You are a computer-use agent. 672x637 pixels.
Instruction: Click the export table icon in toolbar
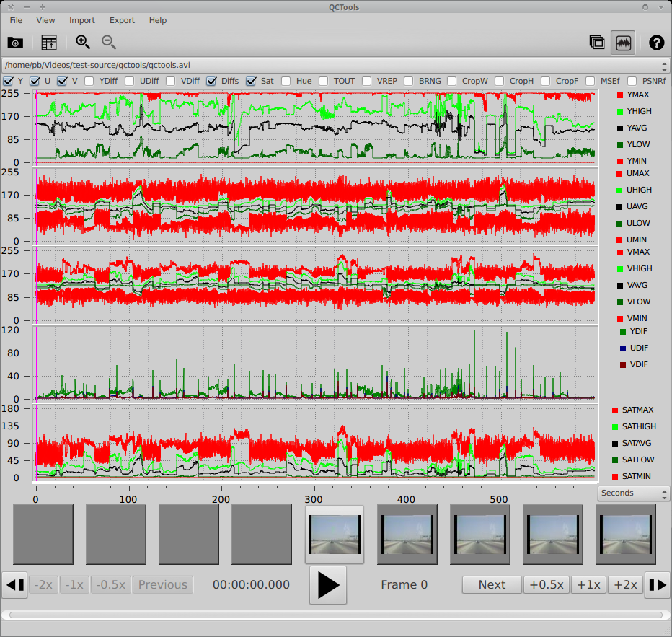point(49,43)
